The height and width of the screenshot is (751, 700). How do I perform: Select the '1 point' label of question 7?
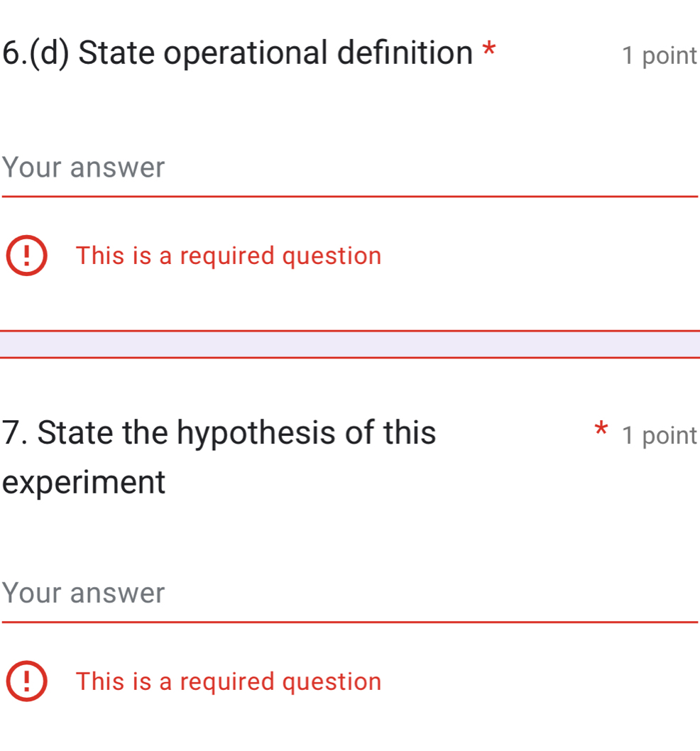point(660,436)
